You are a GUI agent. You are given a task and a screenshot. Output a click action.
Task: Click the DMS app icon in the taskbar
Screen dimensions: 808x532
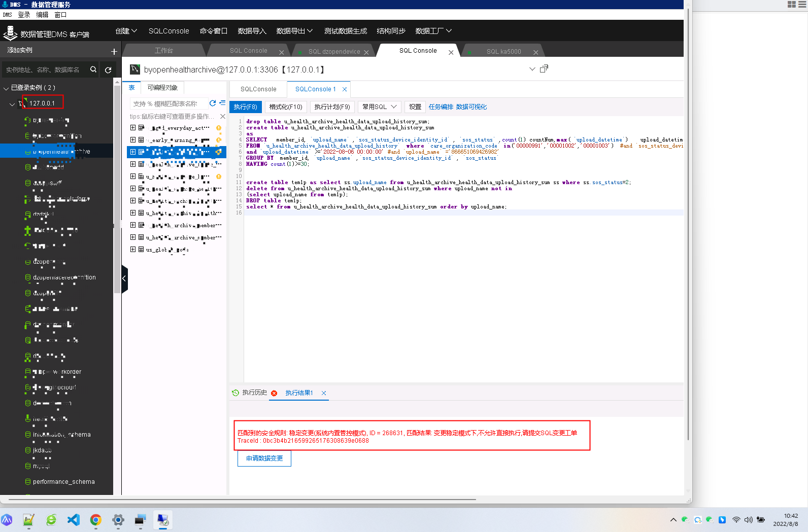click(x=163, y=520)
